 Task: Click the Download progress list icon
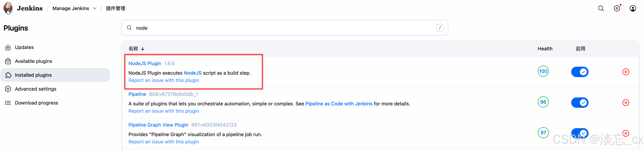point(8,103)
